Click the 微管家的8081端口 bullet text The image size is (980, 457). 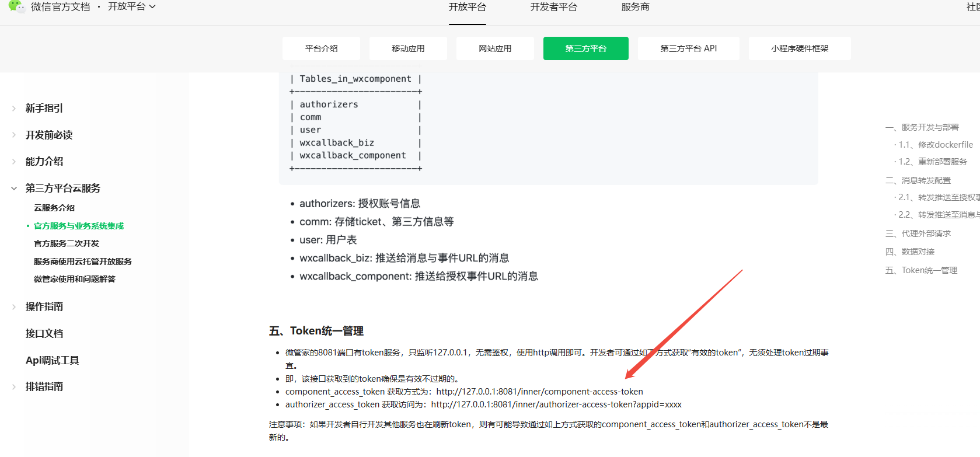tap(557, 359)
